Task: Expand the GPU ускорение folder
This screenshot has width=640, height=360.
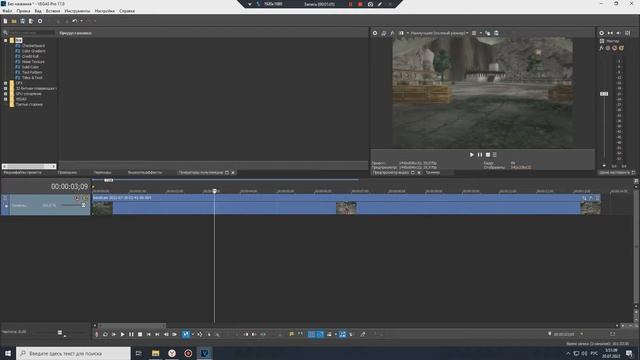Action: 6,93
